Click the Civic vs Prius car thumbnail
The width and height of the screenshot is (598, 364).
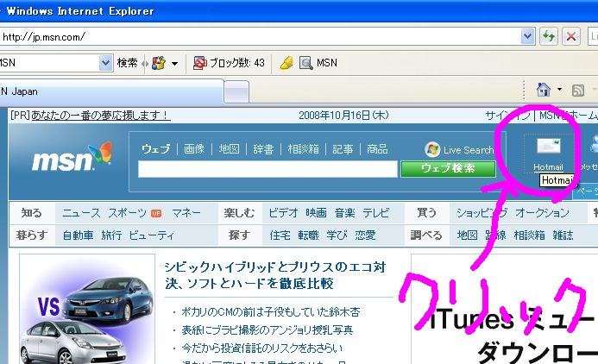(87, 309)
